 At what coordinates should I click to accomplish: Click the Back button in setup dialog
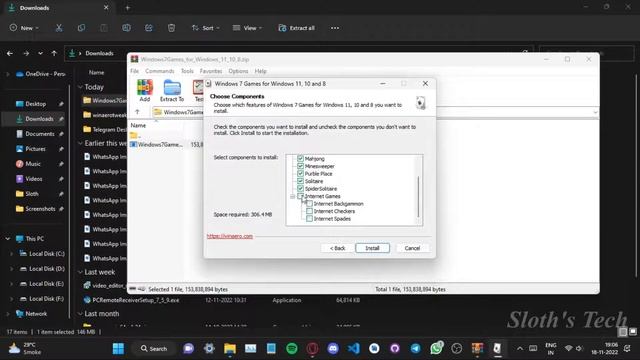[x=337, y=248]
